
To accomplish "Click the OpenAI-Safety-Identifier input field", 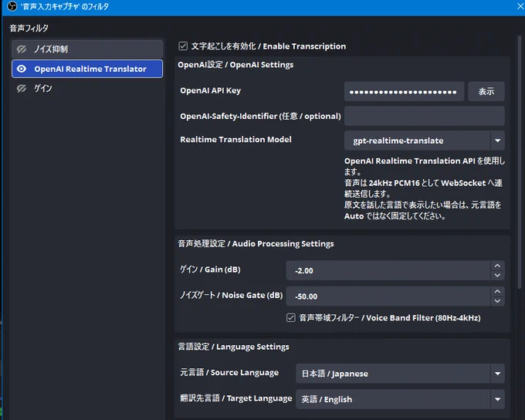I will pos(424,116).
